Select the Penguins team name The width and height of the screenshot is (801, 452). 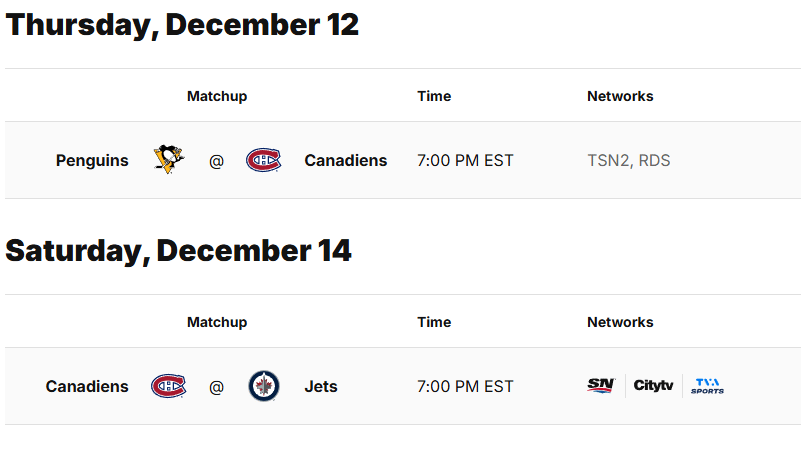pyautogui.click(x=92, y=160)
